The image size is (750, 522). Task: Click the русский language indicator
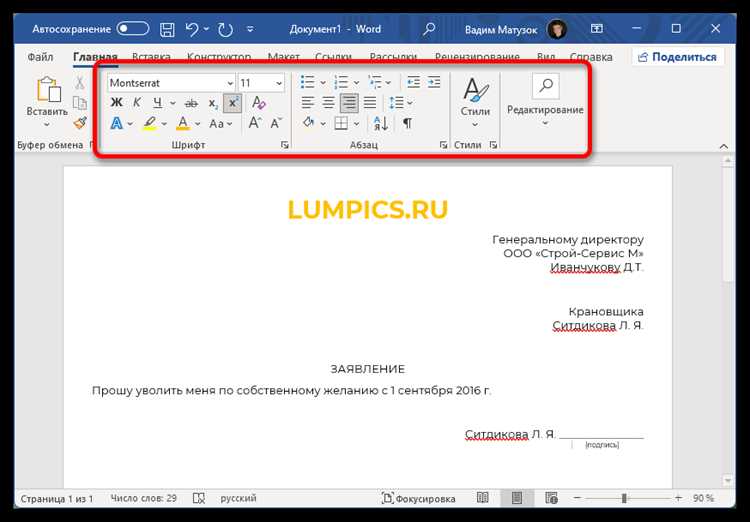click(x=238, y=498)
